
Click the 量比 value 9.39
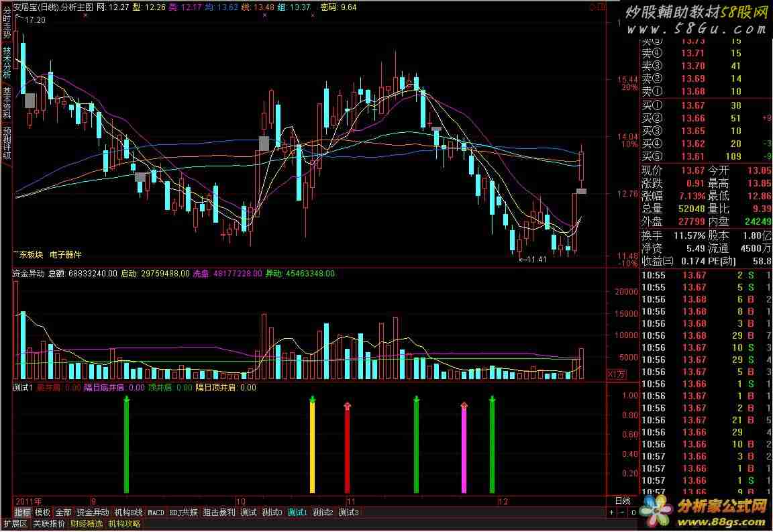click(763, 209)
